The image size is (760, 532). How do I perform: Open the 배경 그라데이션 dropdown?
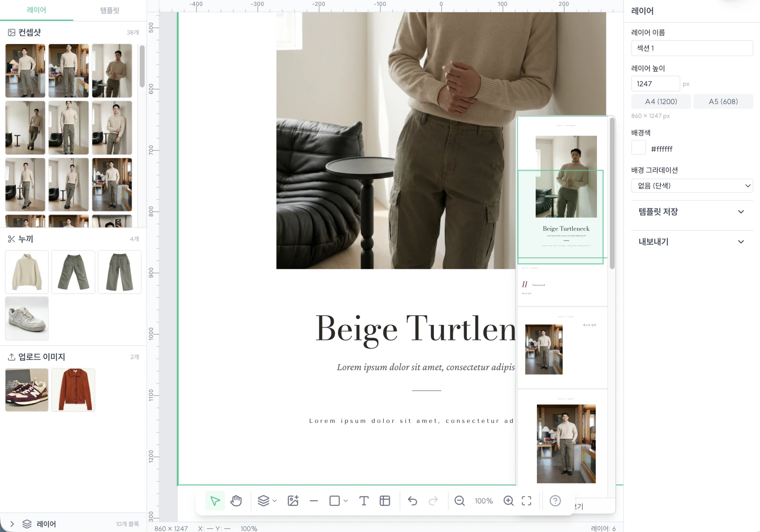pyautogui.click(x=692, y=186)
